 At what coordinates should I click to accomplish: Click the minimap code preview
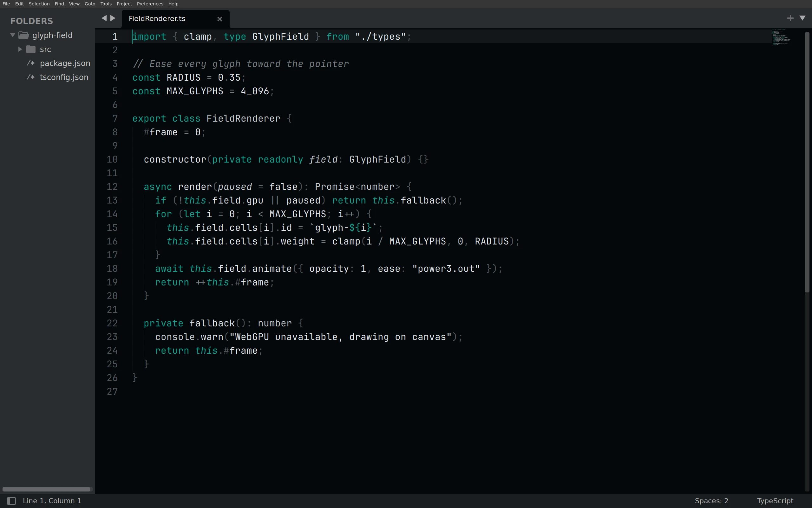point(781,37)
